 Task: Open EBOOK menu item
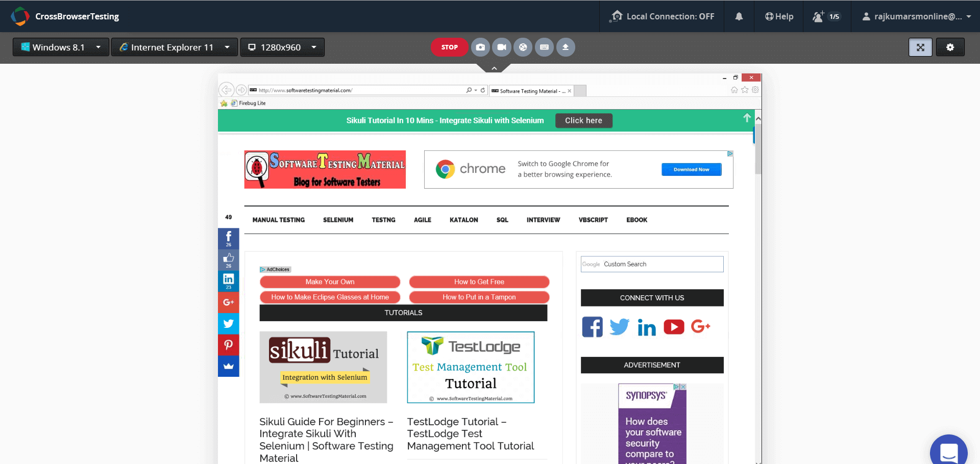click(636, 220)
